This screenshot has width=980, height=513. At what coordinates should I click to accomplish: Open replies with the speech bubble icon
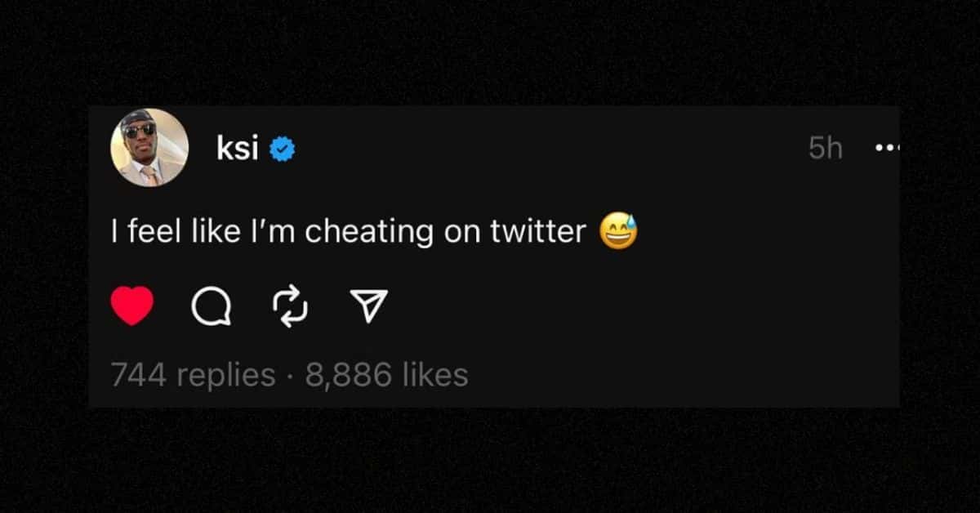pos(211,307)
